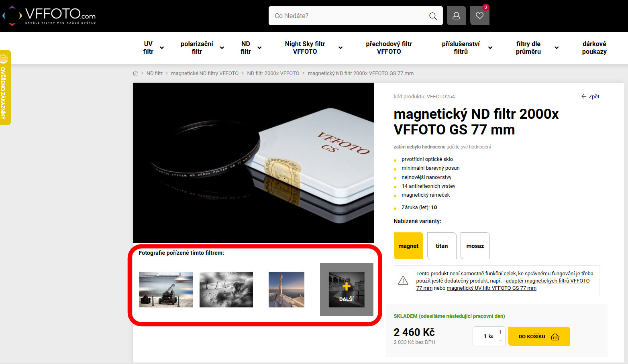Open the cannon harbor sample photo
The image size is (628, 364).
click(x=166, y=290)
